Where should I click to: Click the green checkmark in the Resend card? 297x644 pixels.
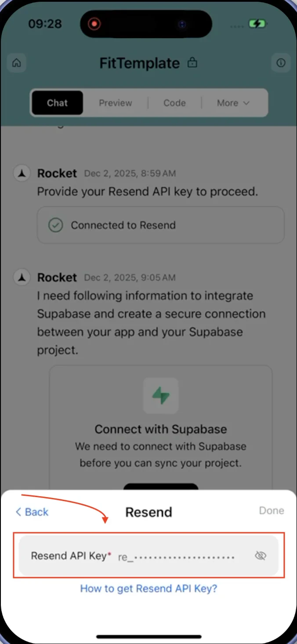point(55,225)
